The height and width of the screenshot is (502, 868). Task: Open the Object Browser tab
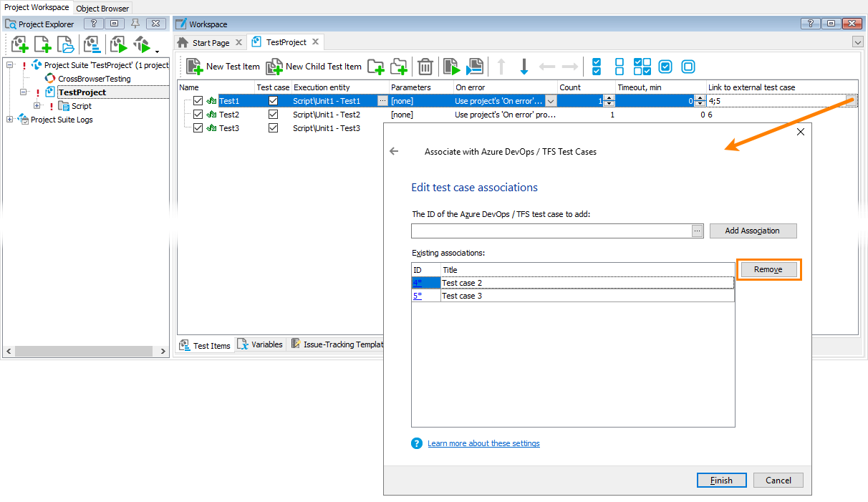point(102,8)
